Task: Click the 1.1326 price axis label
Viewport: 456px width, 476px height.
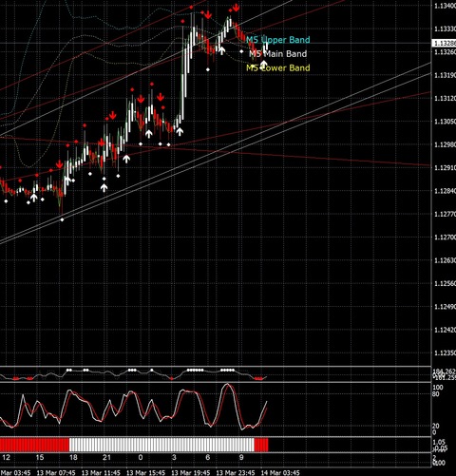Action: (x=445, y=52)
